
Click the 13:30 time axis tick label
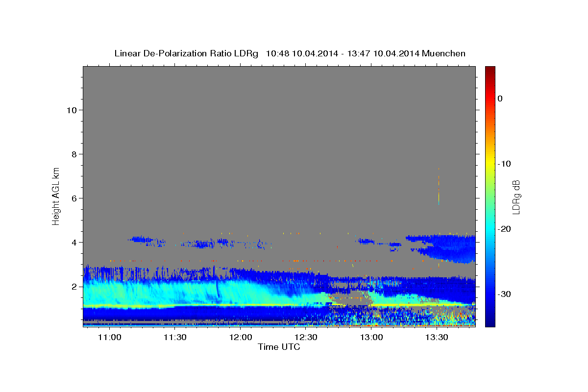pyautogui.click(x=437, y=337)
